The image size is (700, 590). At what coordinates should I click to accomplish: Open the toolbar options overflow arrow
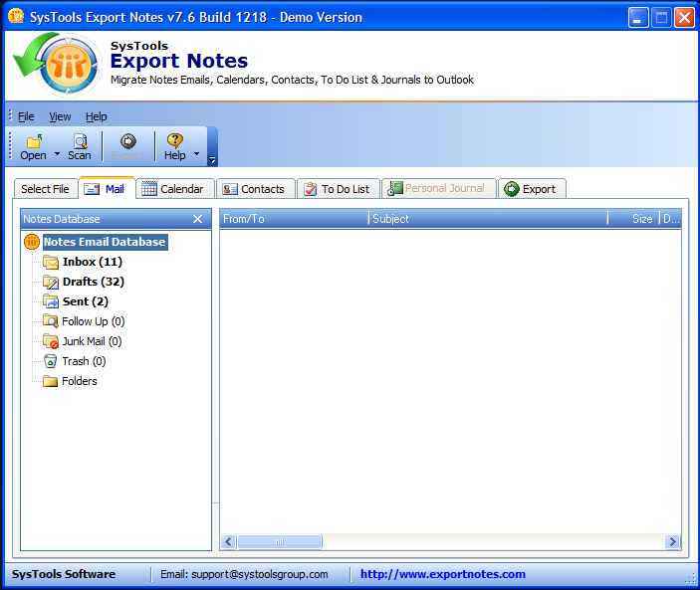click(x=212, y=157)
